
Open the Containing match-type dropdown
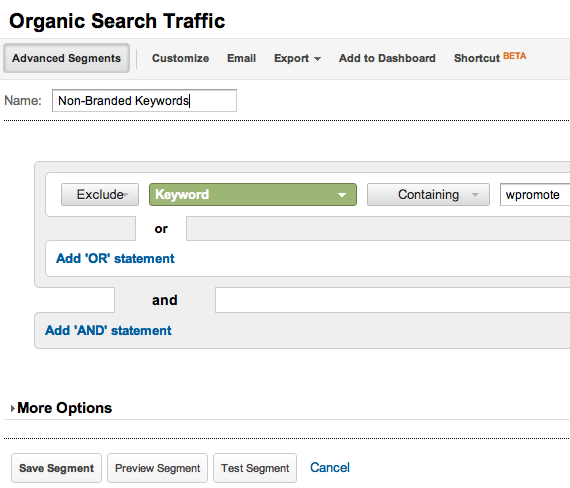pos(428,195)
